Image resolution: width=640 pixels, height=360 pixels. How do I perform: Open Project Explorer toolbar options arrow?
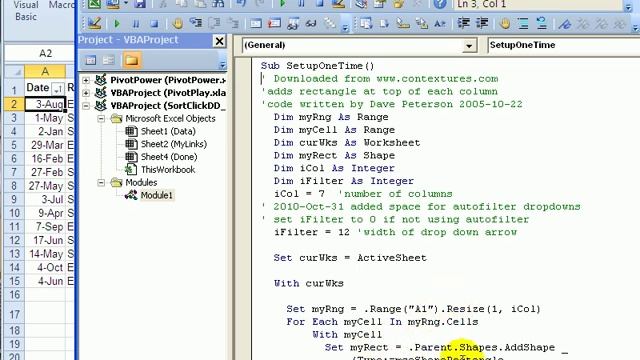222,64
